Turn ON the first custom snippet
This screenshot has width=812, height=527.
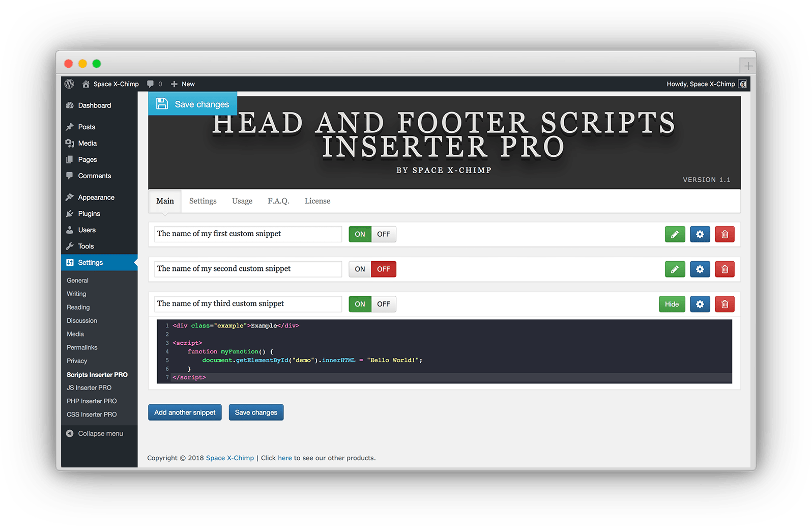[360, 234]
